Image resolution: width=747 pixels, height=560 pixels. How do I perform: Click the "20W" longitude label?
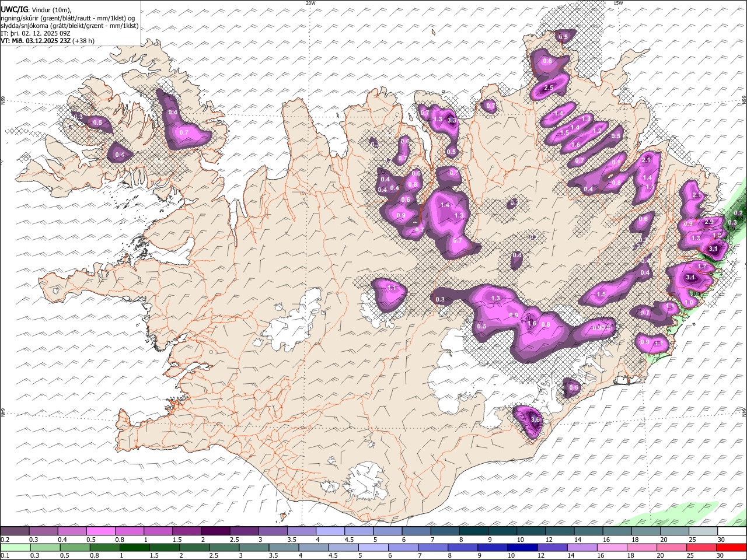[x=310, y=3]
